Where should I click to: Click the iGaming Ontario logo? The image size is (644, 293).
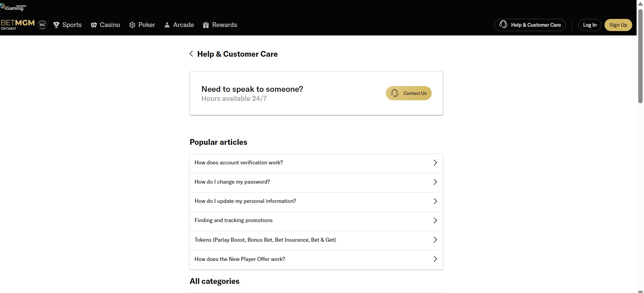(x=13, y=6)
